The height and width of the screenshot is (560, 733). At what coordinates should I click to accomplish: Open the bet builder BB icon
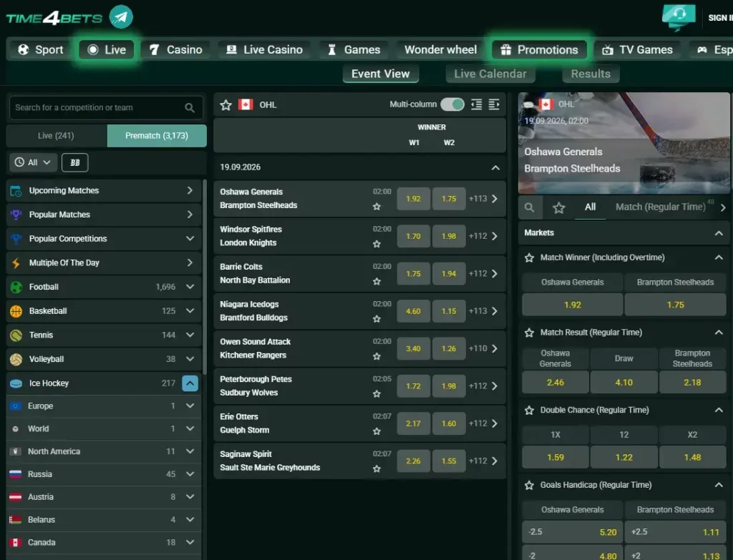click(x=74, y=162)
